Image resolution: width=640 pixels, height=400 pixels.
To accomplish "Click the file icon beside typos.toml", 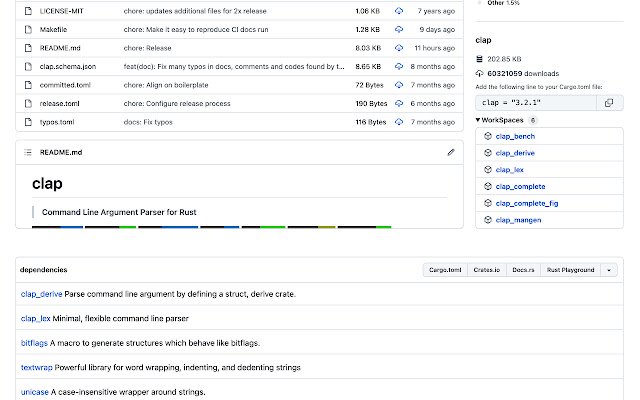I will (x=28, y=122).
